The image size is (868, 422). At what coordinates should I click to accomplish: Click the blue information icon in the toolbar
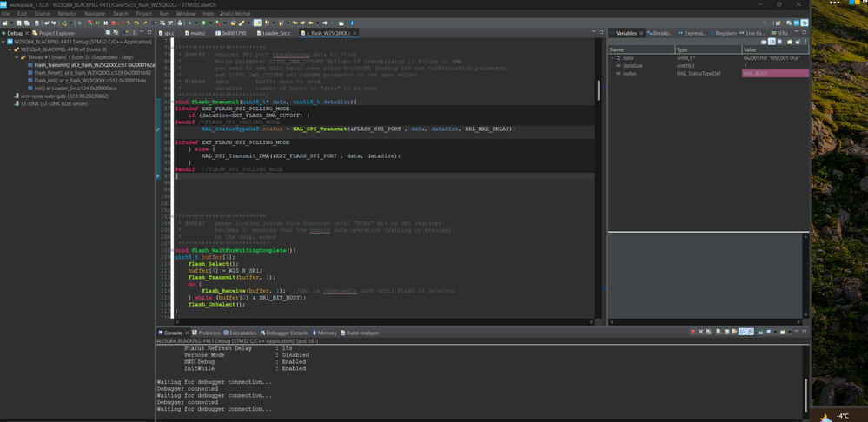pos(352,23)
